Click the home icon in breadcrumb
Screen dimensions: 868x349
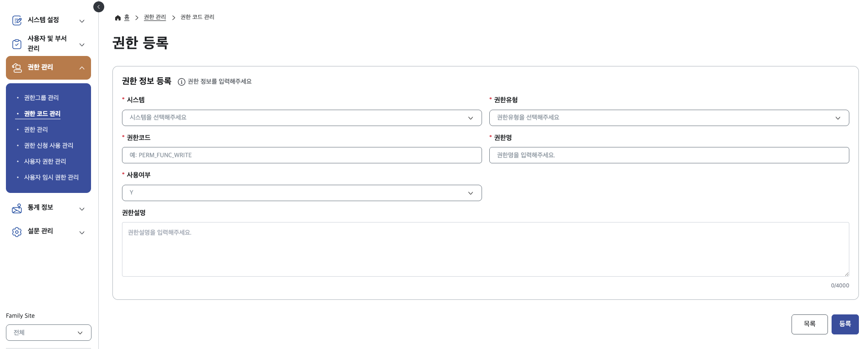118,18
